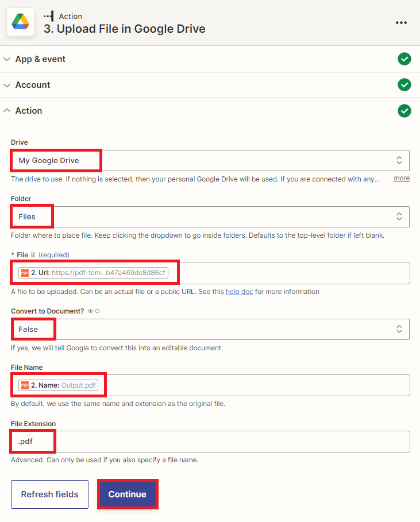Click the Google Drive app icon in header
Image resolution: width=420 pixels, height=522 pixels.
click(20, 22)
